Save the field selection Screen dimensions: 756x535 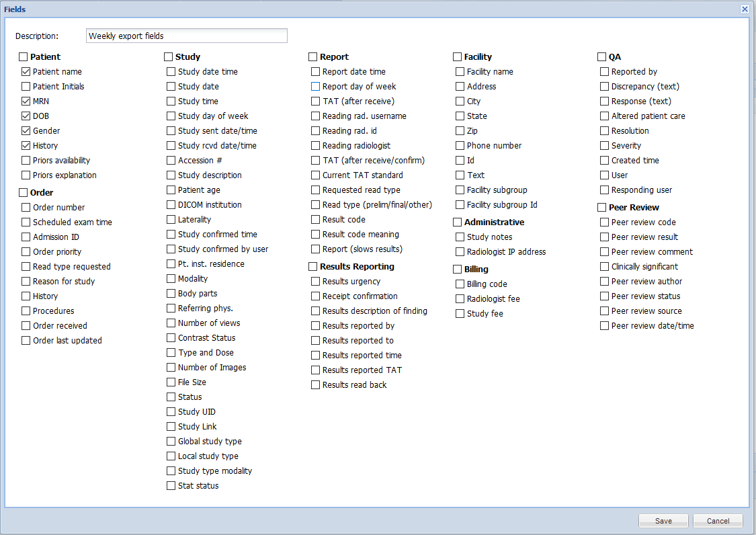tap(663, 521)
